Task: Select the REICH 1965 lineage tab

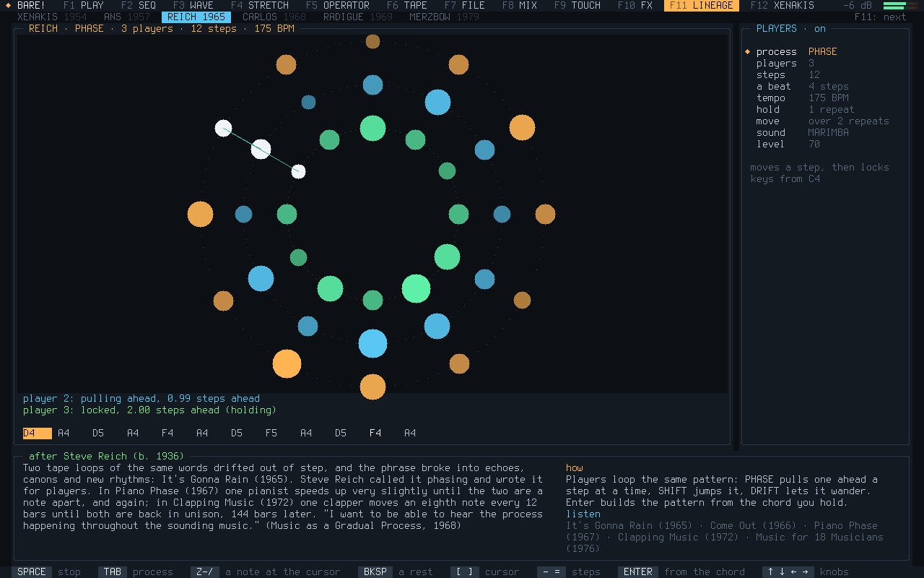Action: [x=196, y=17]
